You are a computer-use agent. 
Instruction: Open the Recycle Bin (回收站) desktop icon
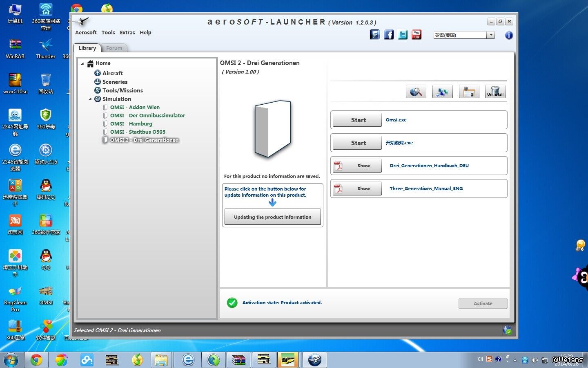click(46, 84)
